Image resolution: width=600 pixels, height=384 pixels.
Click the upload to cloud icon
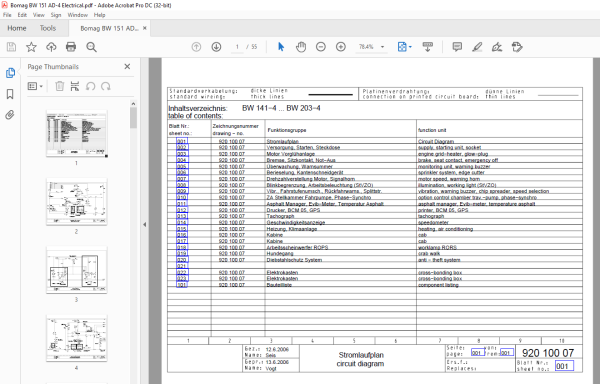coord(51,47)
